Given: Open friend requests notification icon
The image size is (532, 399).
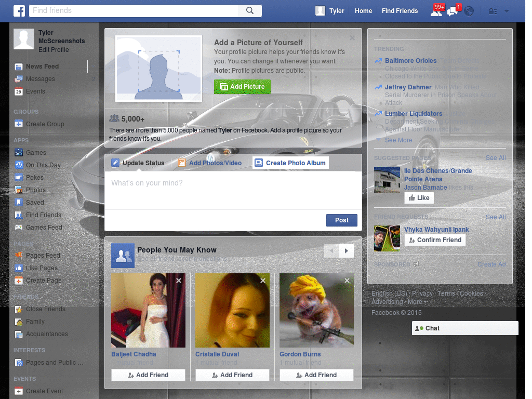Looking at the screenshot, I should pos(436,11).
